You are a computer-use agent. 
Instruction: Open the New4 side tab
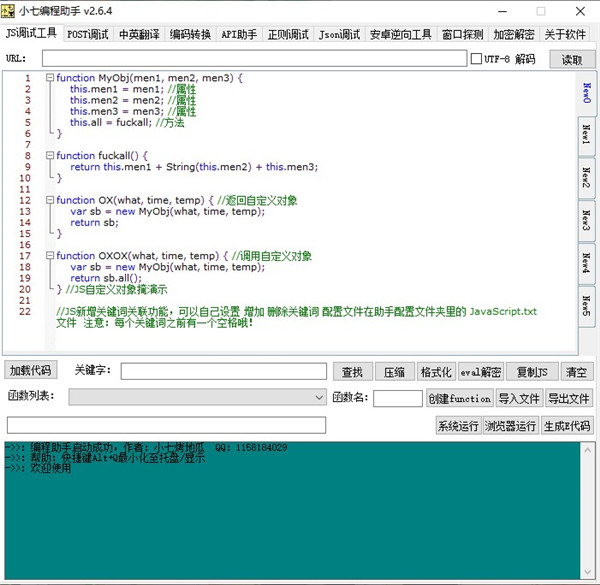pyautogui.click(x=587, y=263)
